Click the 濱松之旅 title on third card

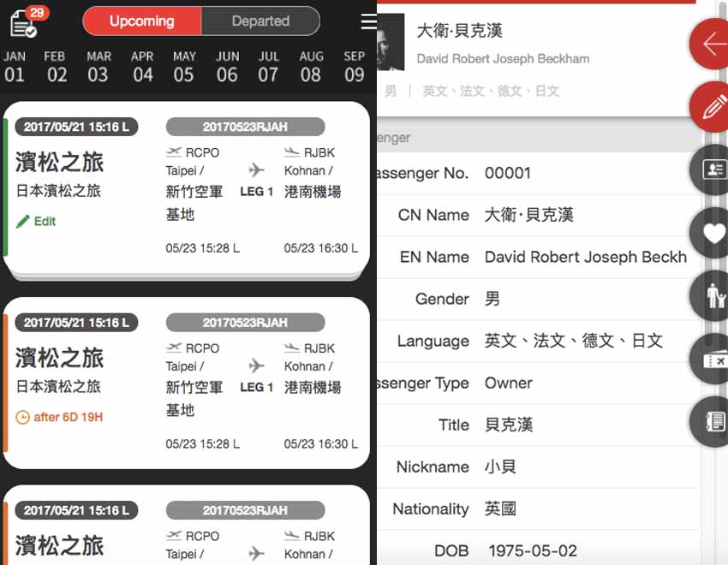[x=59, y=545]
